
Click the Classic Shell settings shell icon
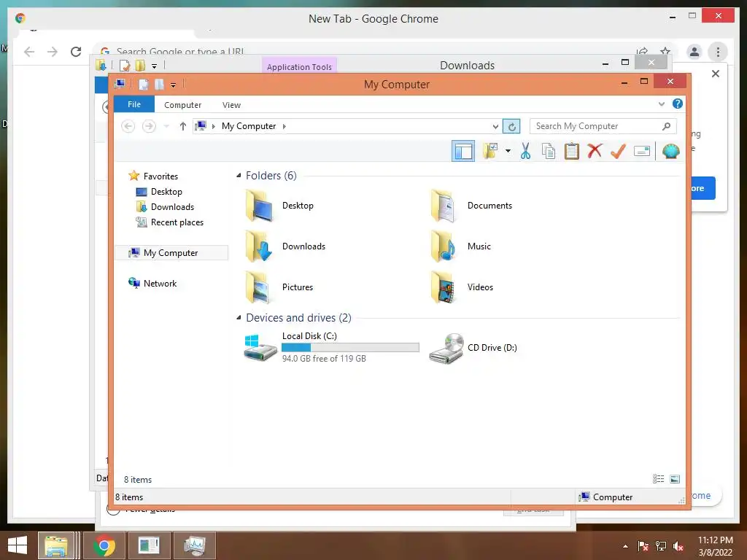point(671,151)
